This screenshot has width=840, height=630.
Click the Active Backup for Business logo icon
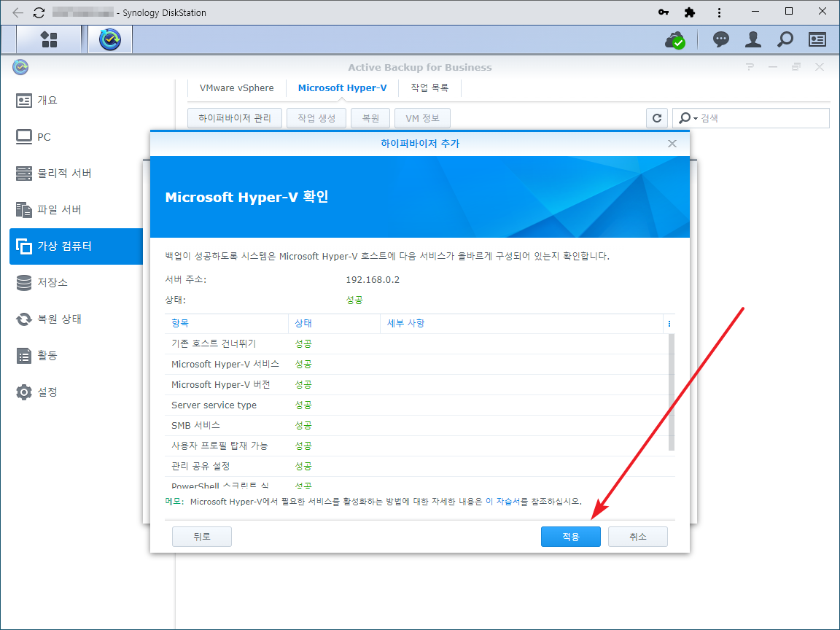coord(20,67)
